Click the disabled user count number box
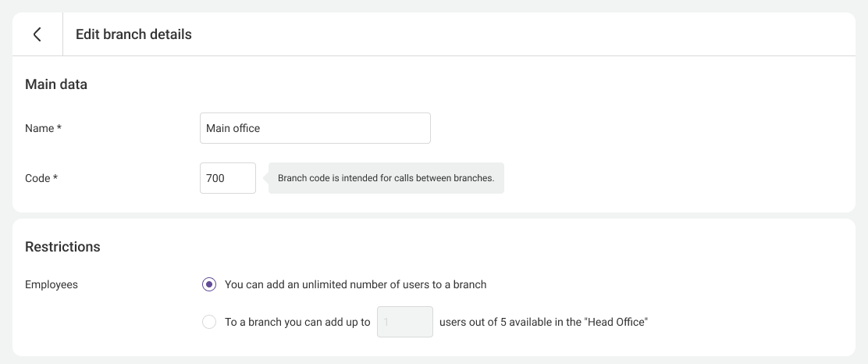868x364 pixels. point(404,322)
